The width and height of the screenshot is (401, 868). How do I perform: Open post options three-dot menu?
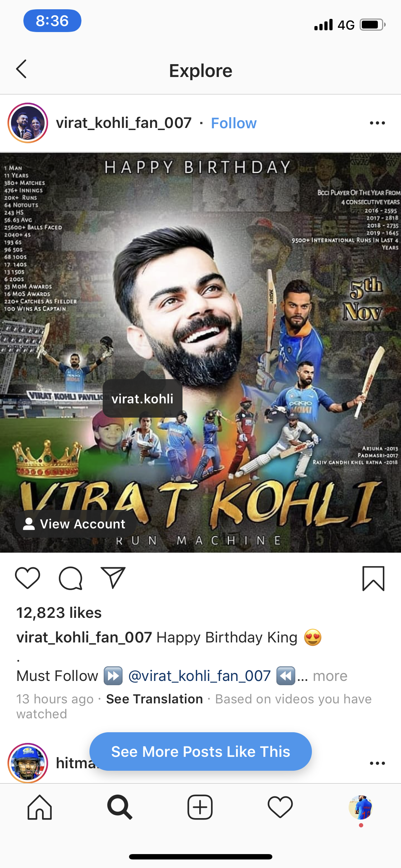pos(377,123)
